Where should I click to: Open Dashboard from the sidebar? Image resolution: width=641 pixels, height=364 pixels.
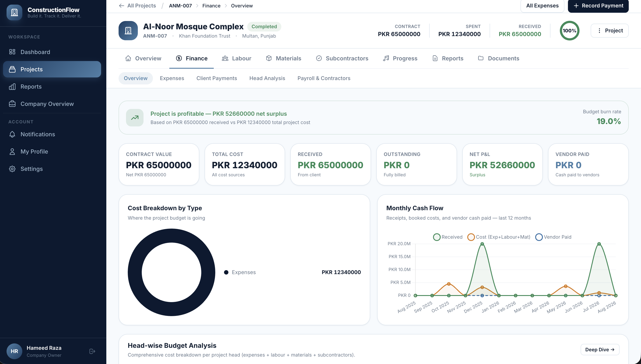[52, 52]
